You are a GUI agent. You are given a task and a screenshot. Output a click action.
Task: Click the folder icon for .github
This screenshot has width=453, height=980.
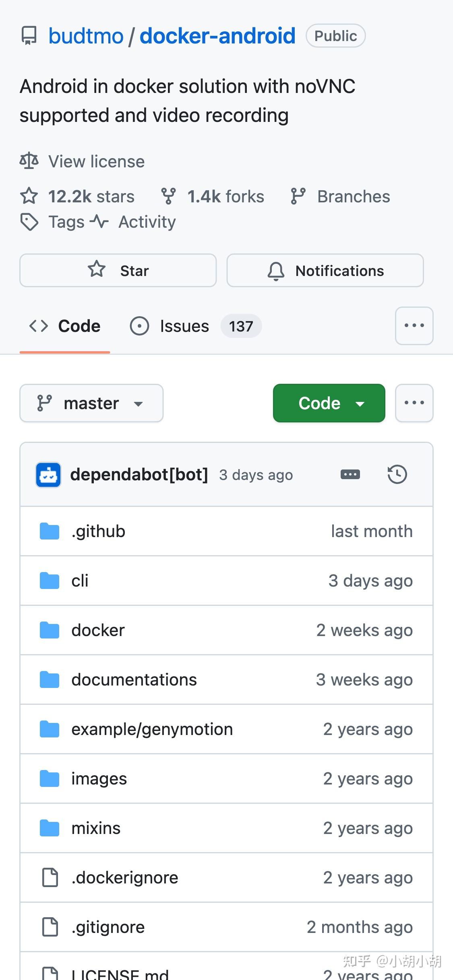point(50,531)
